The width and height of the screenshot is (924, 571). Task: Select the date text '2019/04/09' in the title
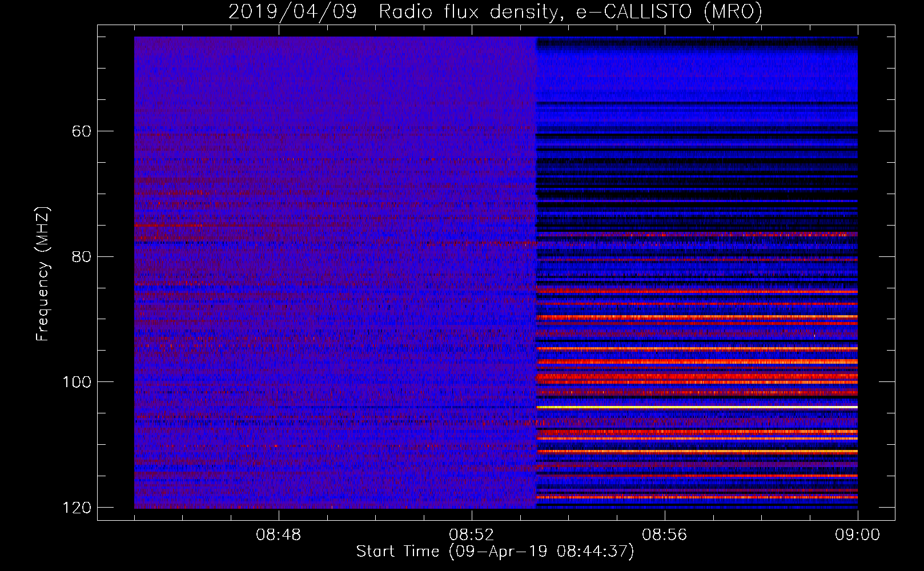(292, 12)
